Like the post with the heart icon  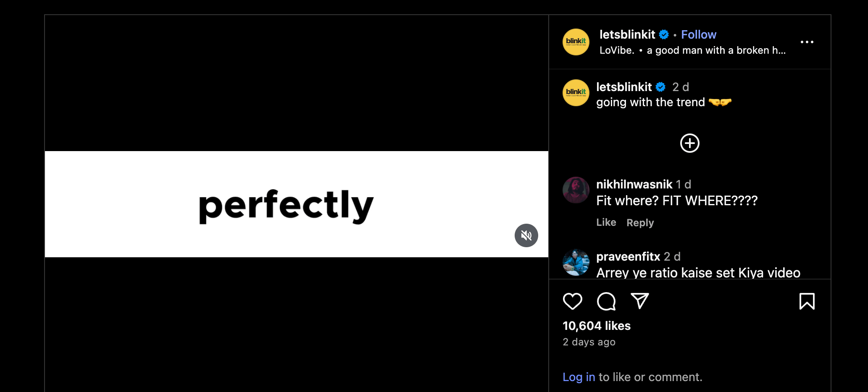pos(572,301)
